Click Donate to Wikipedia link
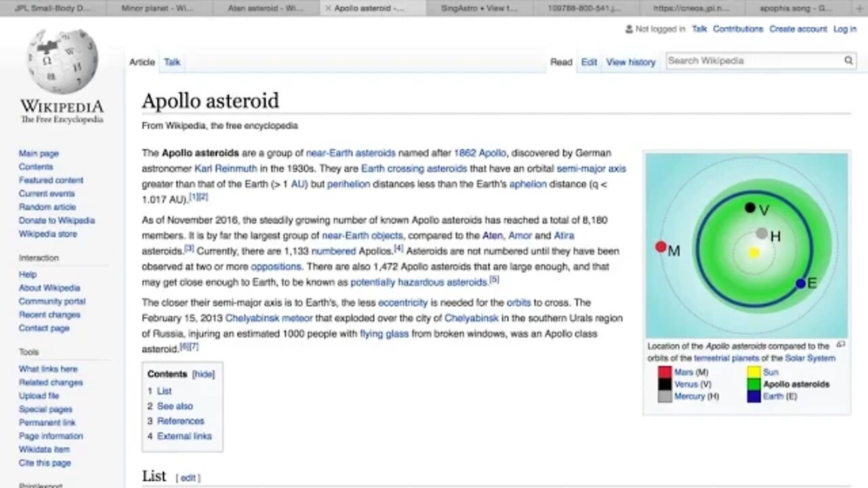 tap(57, 221)
